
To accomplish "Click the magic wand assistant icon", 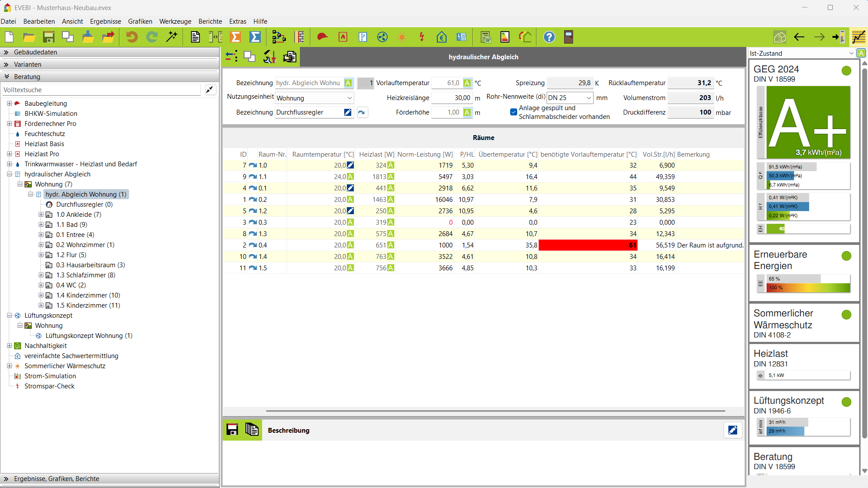I will [x=172, y=37].
